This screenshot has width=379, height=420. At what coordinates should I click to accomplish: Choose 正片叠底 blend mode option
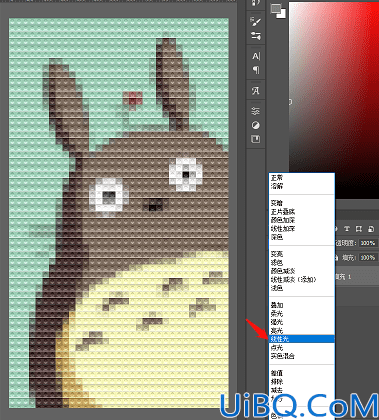(x=283, y=212)
